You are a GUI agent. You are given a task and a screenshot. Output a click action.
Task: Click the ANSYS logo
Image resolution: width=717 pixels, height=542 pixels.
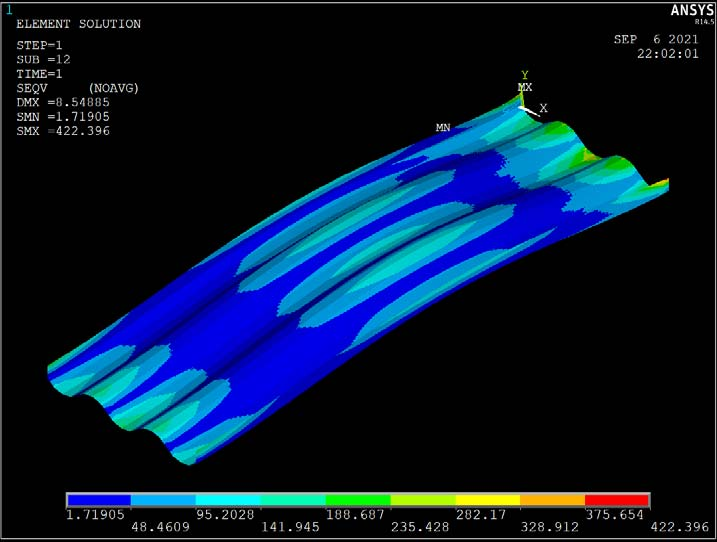(691, 11)
